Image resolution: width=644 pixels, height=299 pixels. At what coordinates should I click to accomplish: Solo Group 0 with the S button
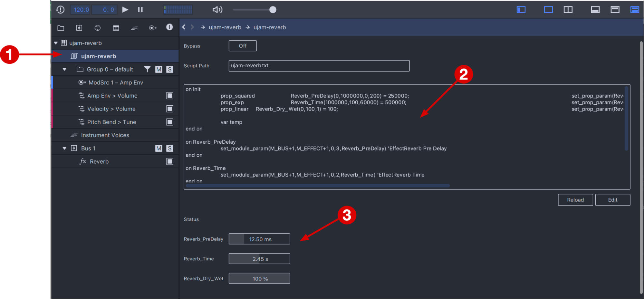tap(170, 69)
